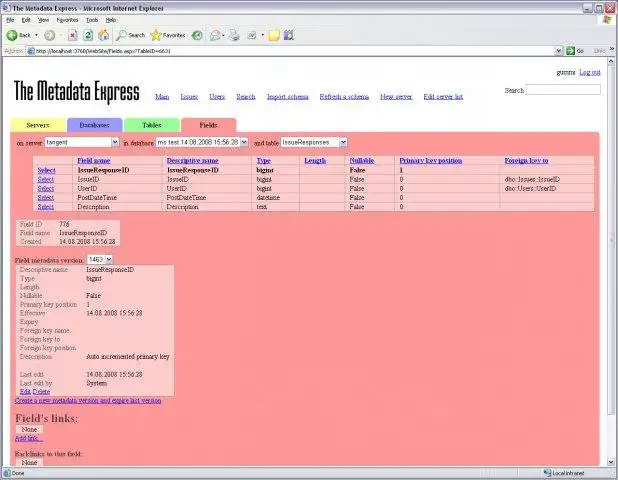The image size is (618, 480).
Task: Open the Back button history dropdown arrow
Action: point(37,35)
